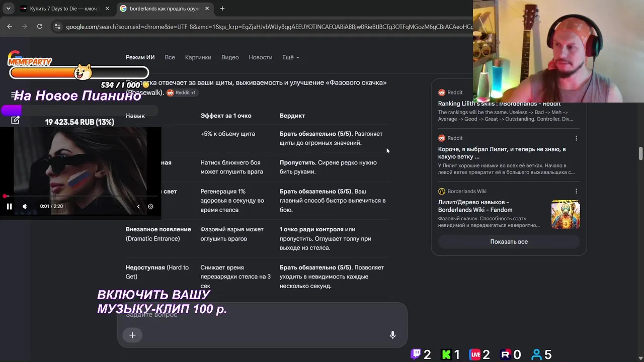644x362 pixels.
Task: Select the Пропустить verdict text
Action: 298,162
